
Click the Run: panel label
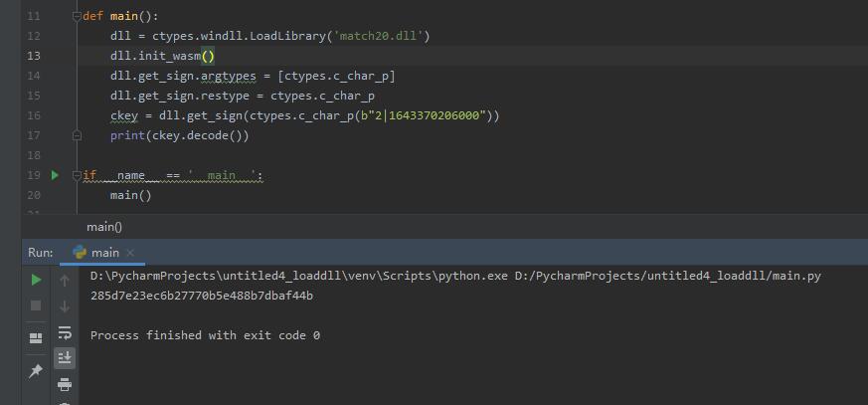click(41, 253)
